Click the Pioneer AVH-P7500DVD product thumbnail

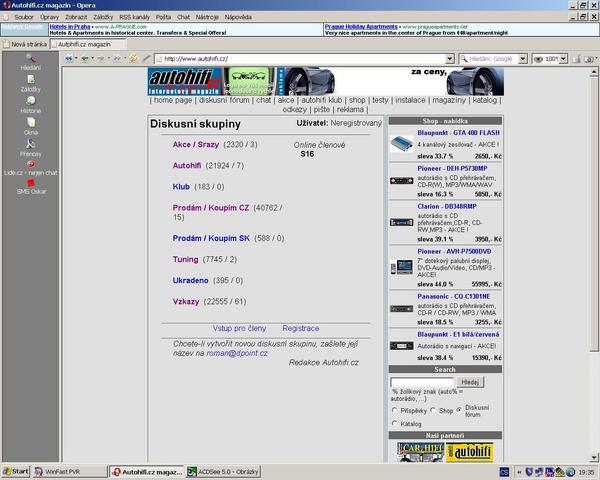401,267
